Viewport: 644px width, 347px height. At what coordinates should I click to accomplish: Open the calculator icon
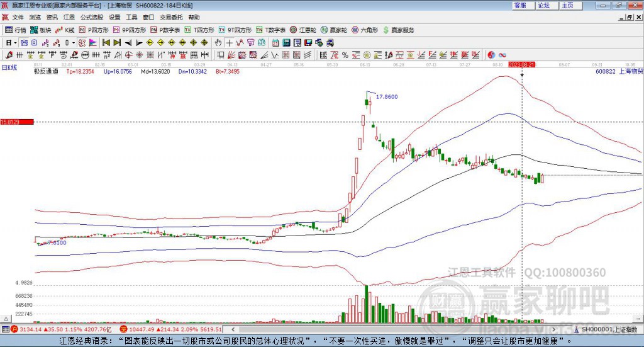tap(286, 43)
